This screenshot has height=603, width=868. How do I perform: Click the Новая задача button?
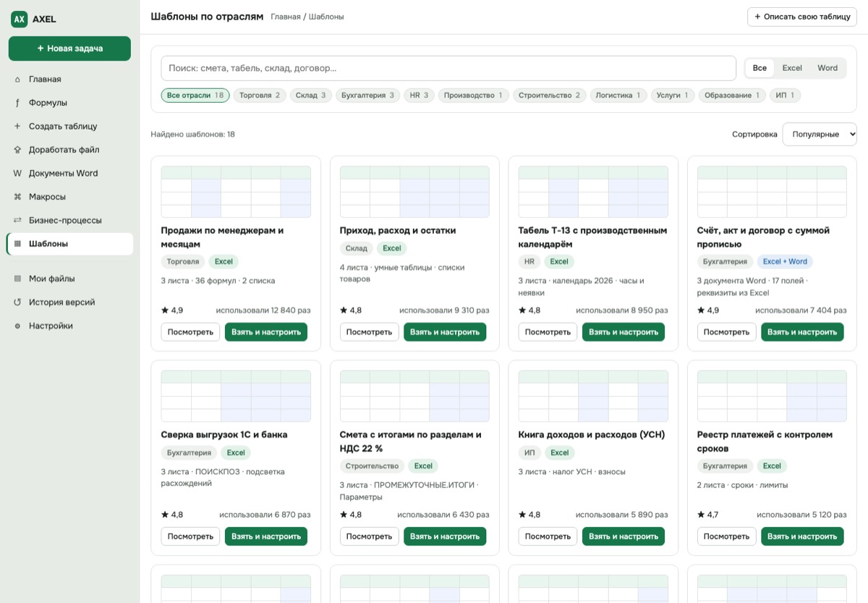tap(69, 49)
